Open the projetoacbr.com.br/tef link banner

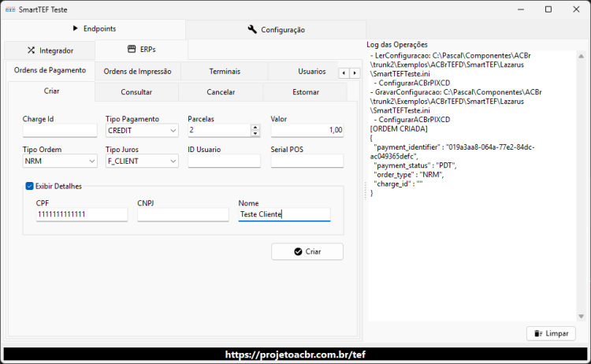pyautogui.click(x=295, y=355)
